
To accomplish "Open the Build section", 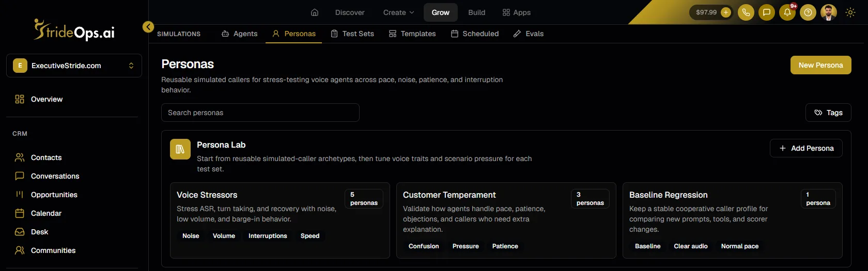I will 476,12.
